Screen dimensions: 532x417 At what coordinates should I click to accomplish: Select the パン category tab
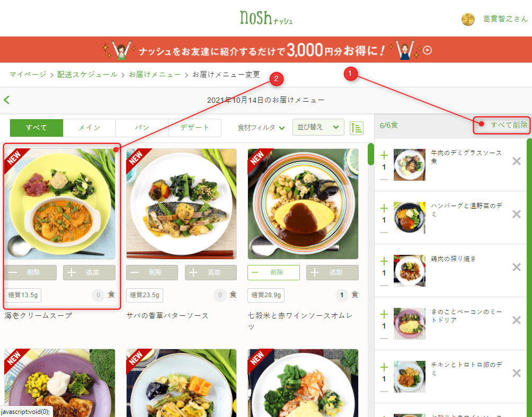click(142, 128)
